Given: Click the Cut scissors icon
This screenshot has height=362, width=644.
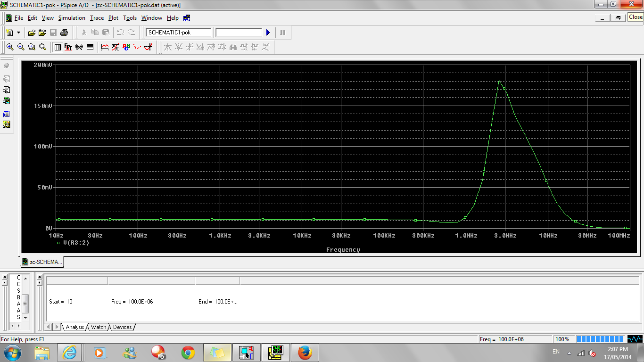Looking at the screenshot, I should click(84, 33).
